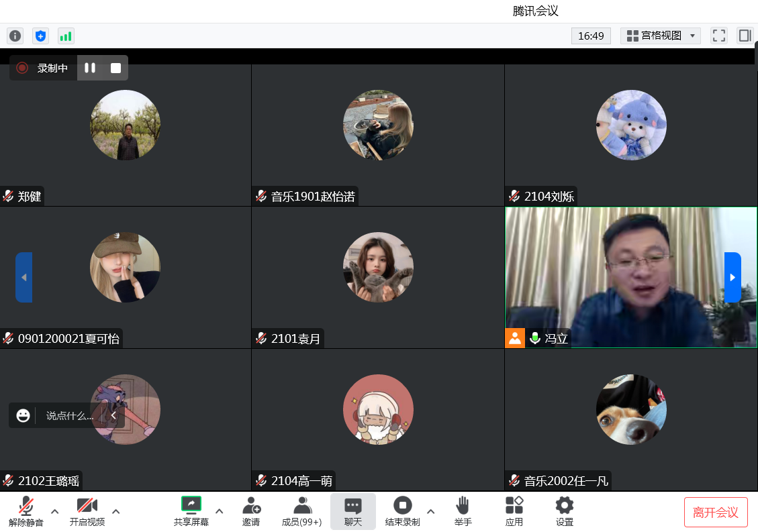Open the Apps (应用) icon
The width and height of the screenshot is (758, 532).
(514, 511)
